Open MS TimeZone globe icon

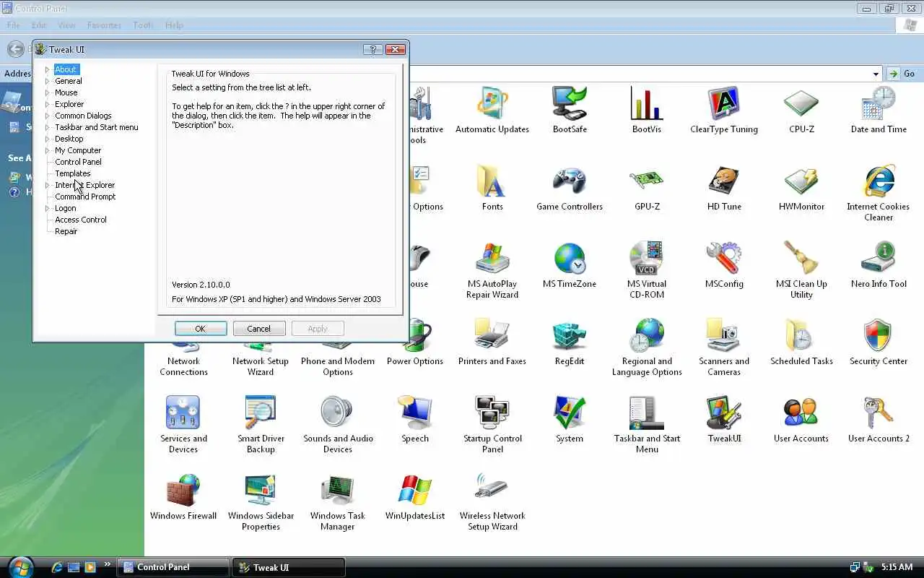(x=570, y=258)
